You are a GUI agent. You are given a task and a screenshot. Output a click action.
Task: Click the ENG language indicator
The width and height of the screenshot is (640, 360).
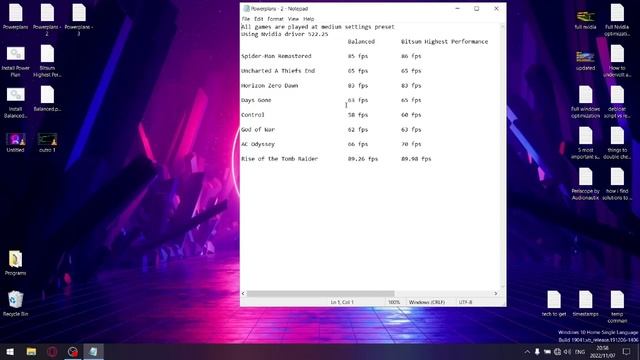[580, 352]
